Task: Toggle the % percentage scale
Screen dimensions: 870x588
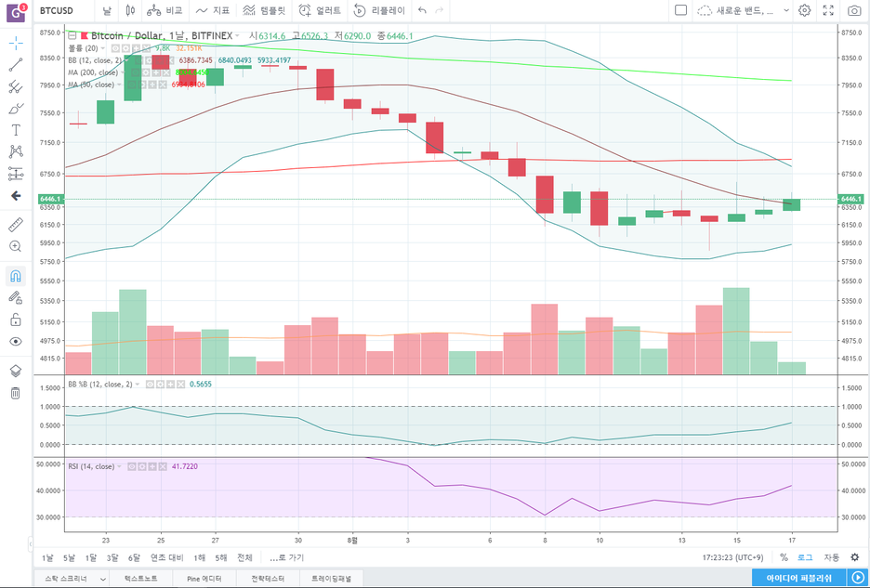Action: tap(784, 557)
